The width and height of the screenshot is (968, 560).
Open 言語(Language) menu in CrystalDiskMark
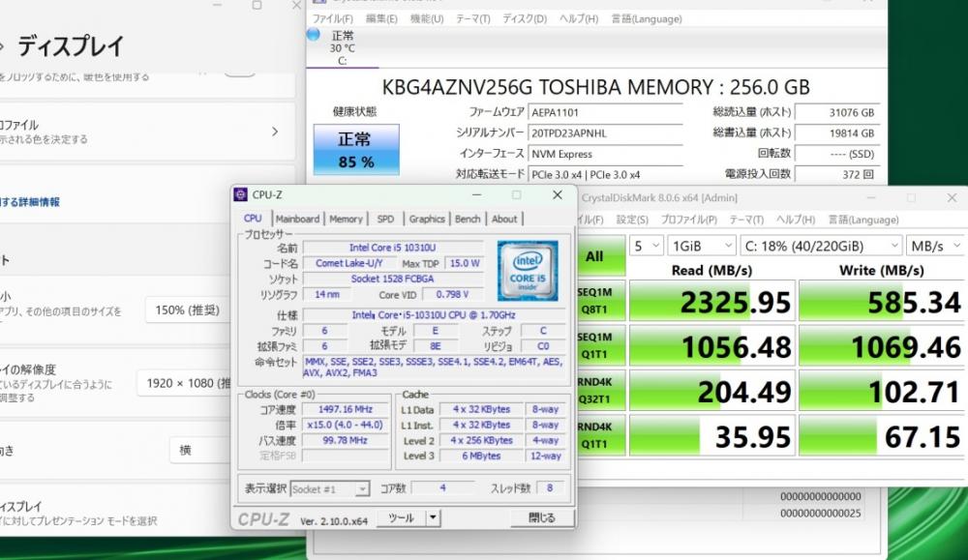coord(863,221)
